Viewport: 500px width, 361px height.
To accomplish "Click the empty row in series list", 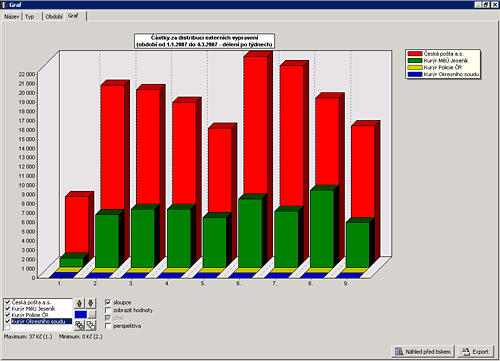I will click(x=38, y=328).
